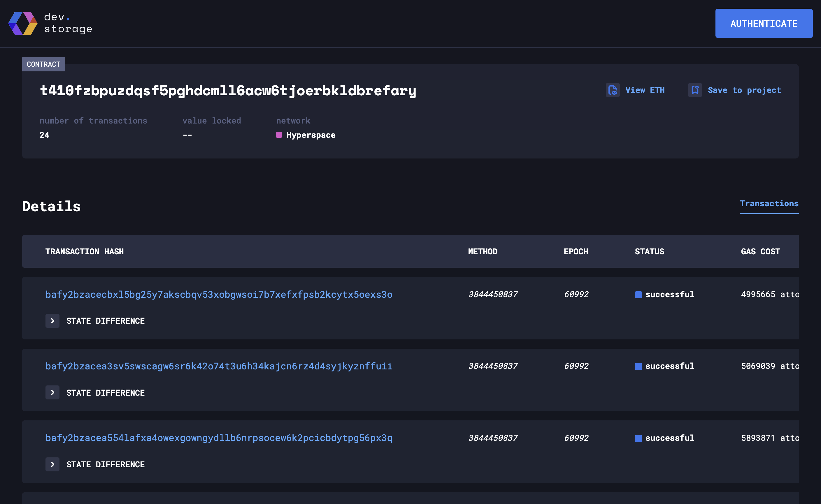
Task: Open transaction hash ending znffuii
Action: [x=219, y=366]
